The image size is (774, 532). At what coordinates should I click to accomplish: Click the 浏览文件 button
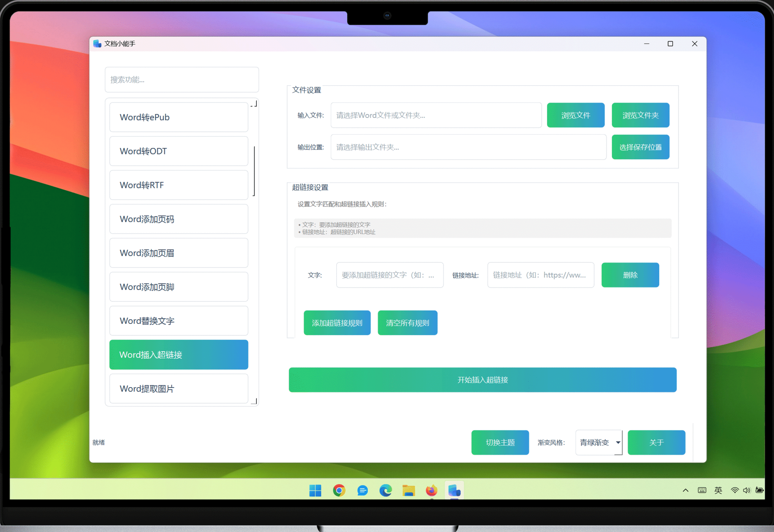(575, 115)
